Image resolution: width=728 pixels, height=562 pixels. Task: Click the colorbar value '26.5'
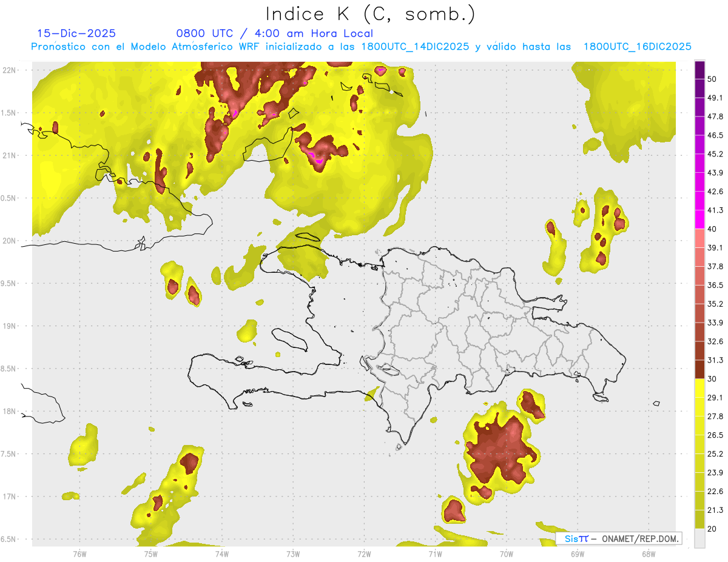tap(715, 435)
